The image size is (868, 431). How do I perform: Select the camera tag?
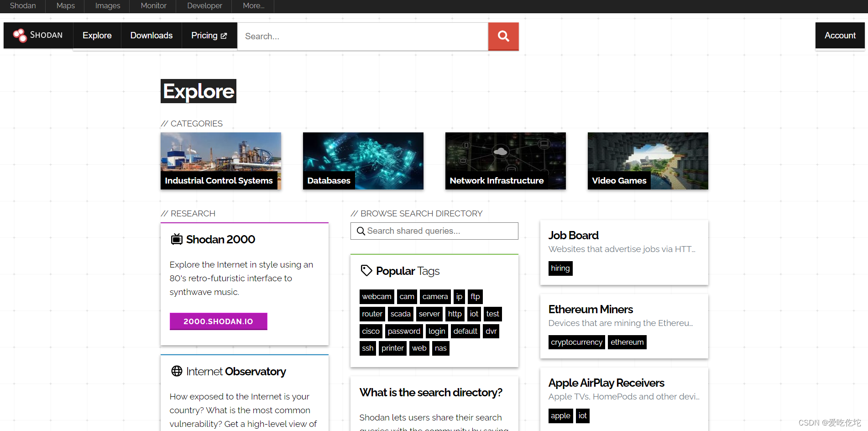click(435, 297)
